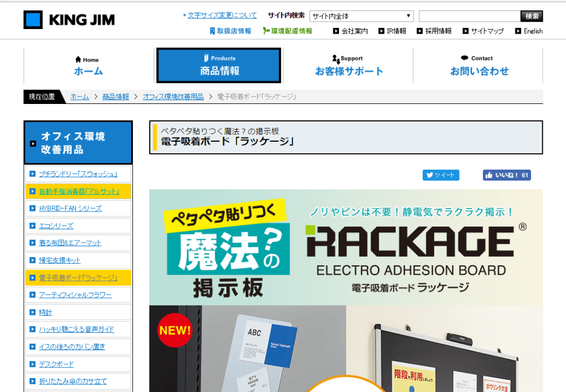Click arrow icon beside HYBRID-FAN item
Image resolution: width=566 pixels, height=392 pixels.
coord(33,208)
